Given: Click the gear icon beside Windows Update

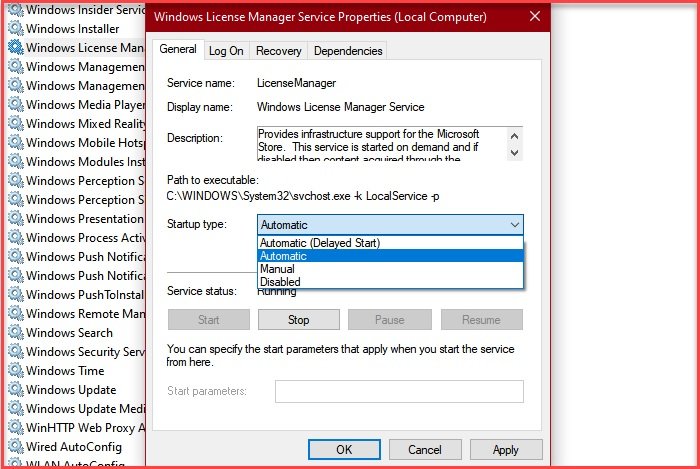Looking at the screenshot, I should [x=15, y=390].
